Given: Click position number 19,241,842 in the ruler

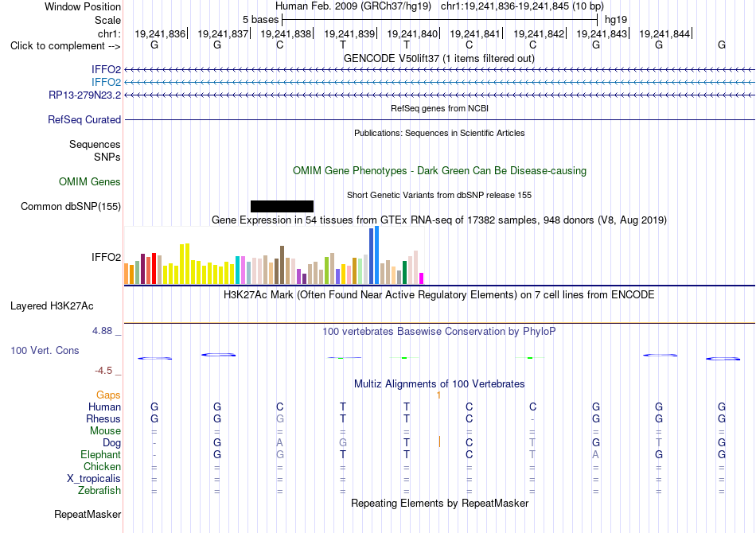Looking at the screenshot, I should click(539, 33).
